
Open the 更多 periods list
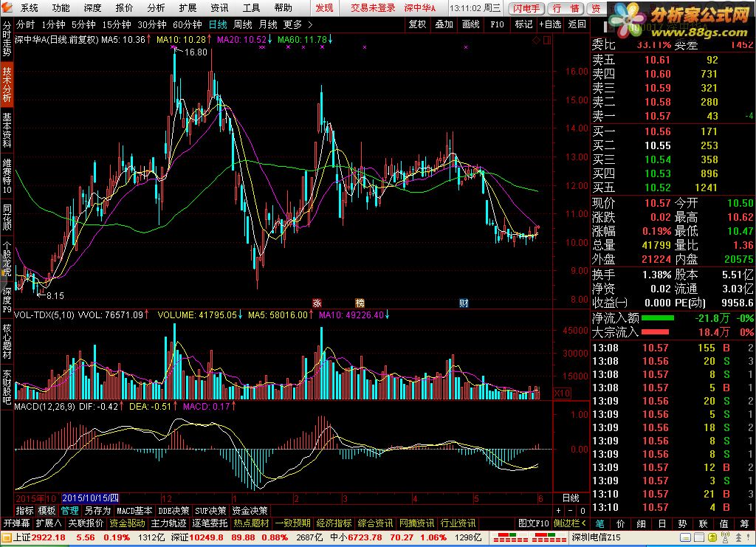tap(292, 24)
